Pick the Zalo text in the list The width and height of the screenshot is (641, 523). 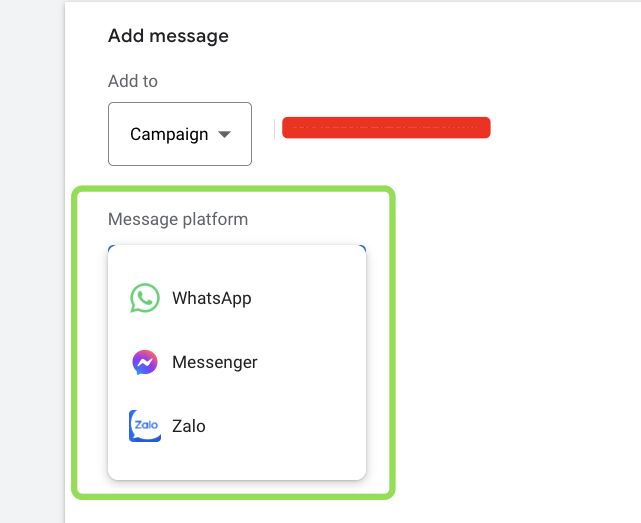189,426
